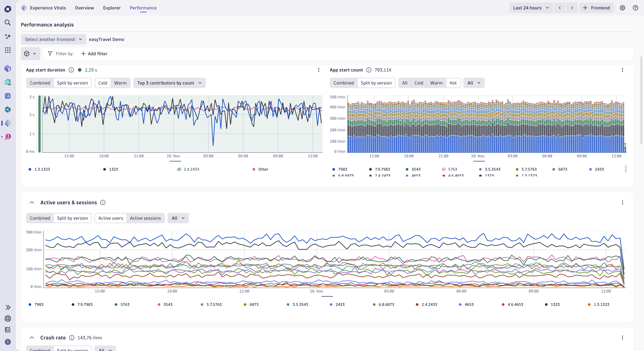Screen dimensions: 644x351
Task: Click the search magnifier icon in sidebar
Action: tap(8, 23)
